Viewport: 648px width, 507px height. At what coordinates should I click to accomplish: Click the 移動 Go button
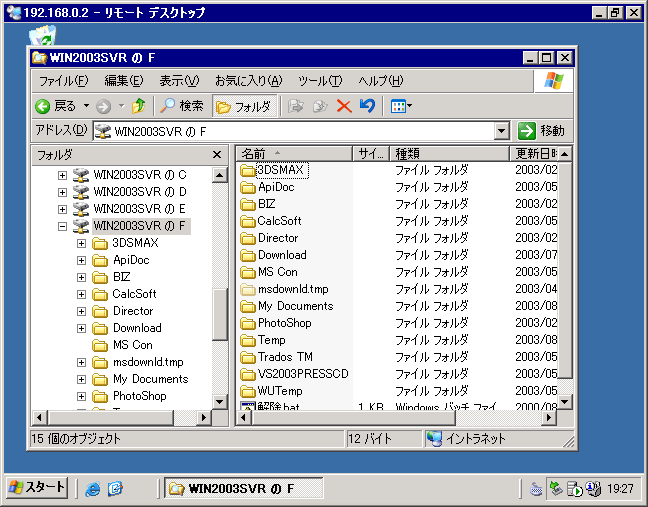click(x=542, y=131)
